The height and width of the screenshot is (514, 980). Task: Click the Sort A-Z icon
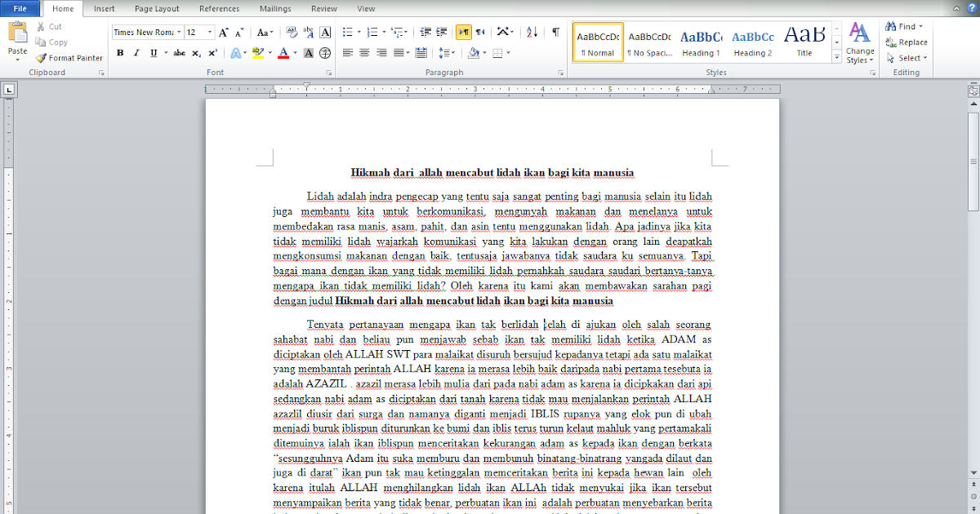click(x=532, y=33)
